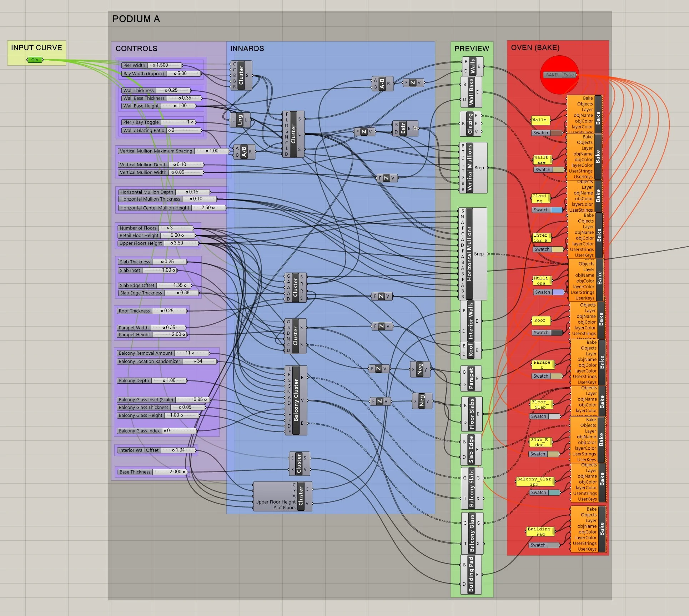Select the Glazing preview component
Screen dimensions: 689x616
click(x=470, y=123)
